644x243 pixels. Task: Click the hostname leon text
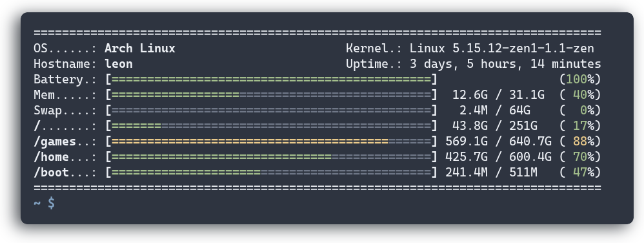click(x=119, y=64)
